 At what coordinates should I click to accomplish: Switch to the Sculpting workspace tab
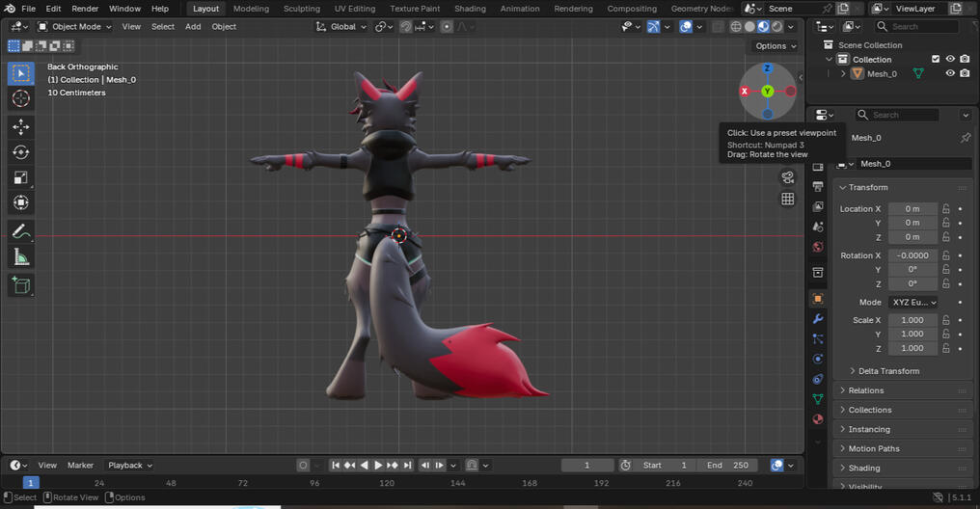tap(301, 9)
